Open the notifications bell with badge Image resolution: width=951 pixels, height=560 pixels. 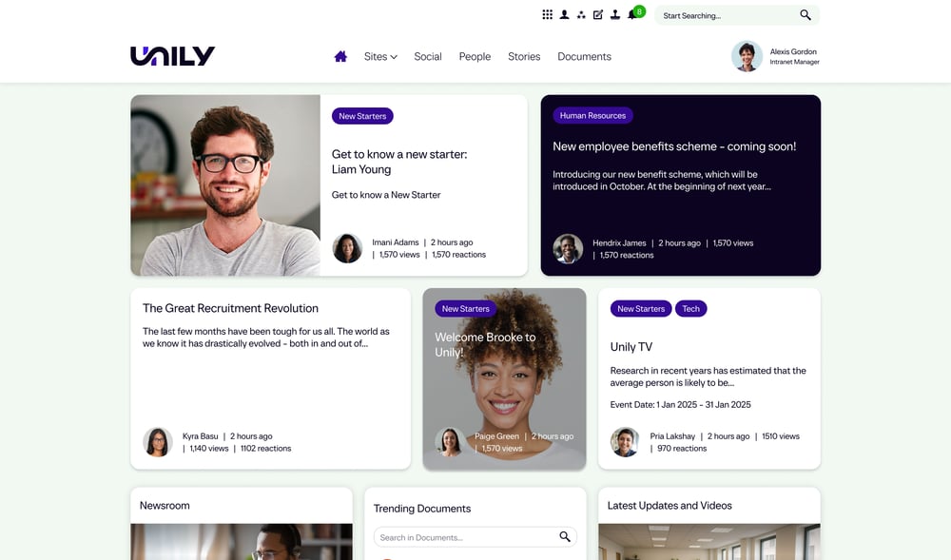(x=635, y=13)
